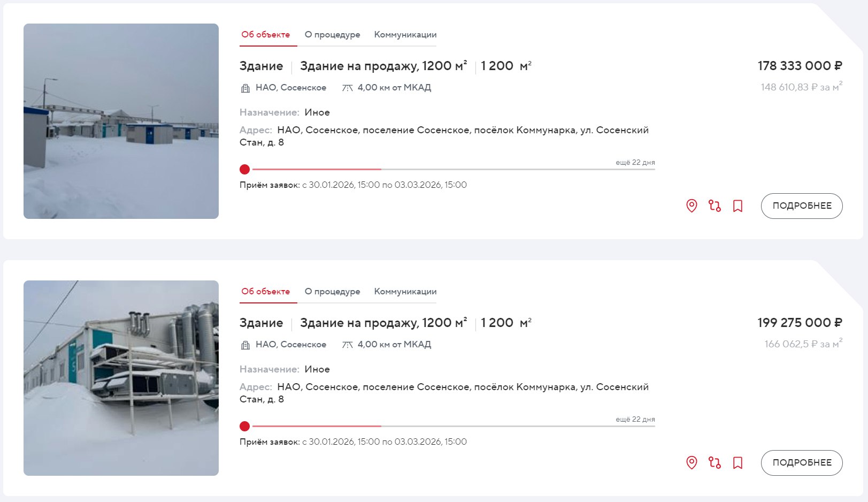The height and width of the screenshot is (502, 868).
Task: Click the Здание на продажу, 1200 м² title link
Action: 384,66
